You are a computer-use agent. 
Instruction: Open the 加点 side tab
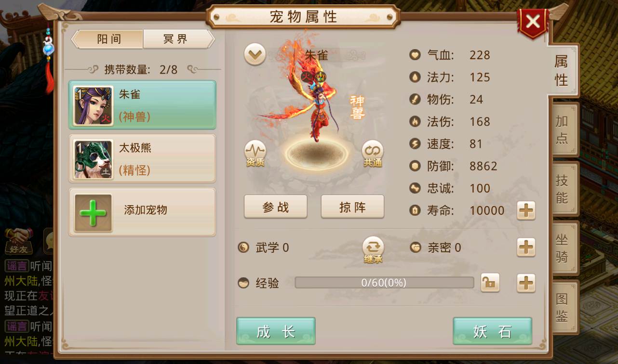[563, 130]
